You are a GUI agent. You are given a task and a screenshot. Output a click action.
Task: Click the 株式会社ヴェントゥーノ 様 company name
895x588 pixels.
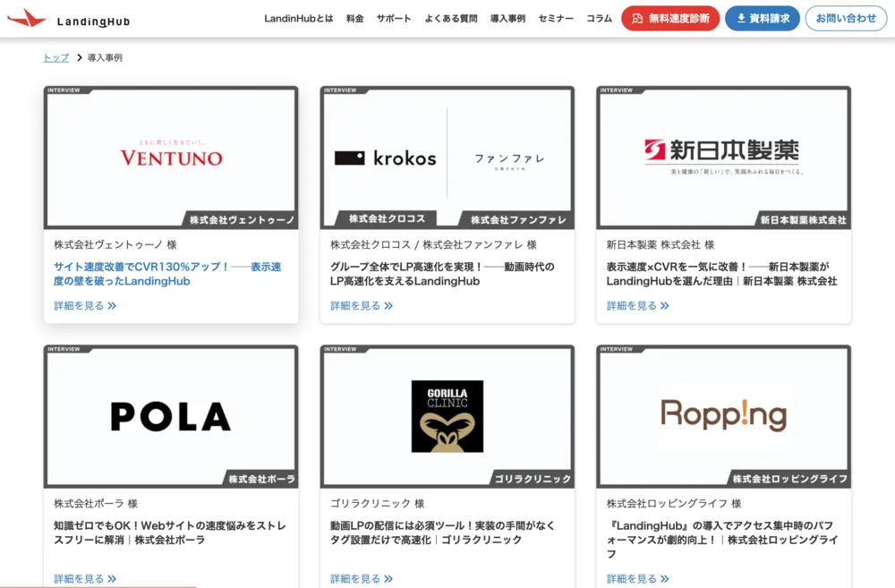point(115,245)
